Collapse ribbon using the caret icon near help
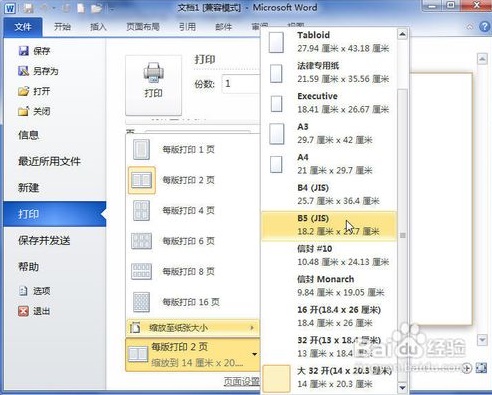This screenshot has height=395, width=492. coord(470,27)
